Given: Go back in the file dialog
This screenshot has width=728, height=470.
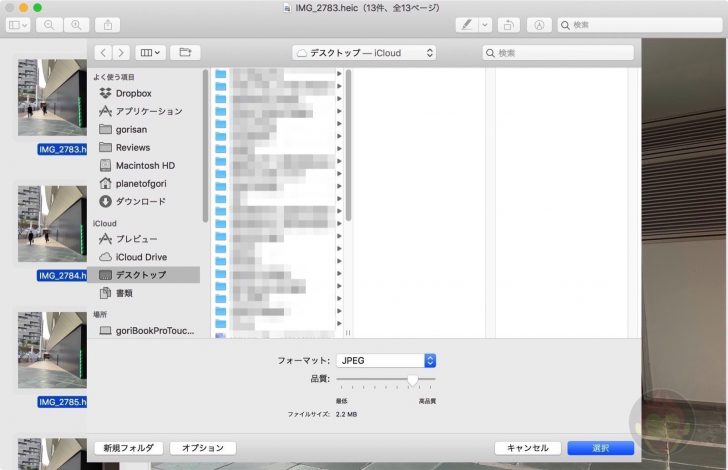Looking at the screenshot, I should click(103, 52).
